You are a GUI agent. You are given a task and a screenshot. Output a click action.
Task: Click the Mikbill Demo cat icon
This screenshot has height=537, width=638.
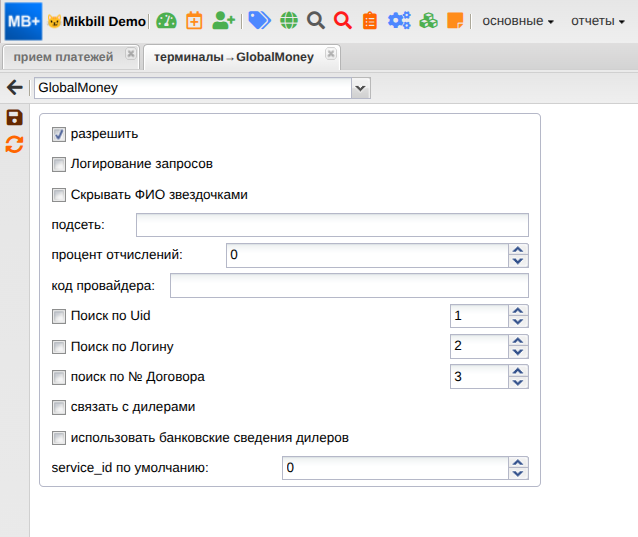coord(54,21)
